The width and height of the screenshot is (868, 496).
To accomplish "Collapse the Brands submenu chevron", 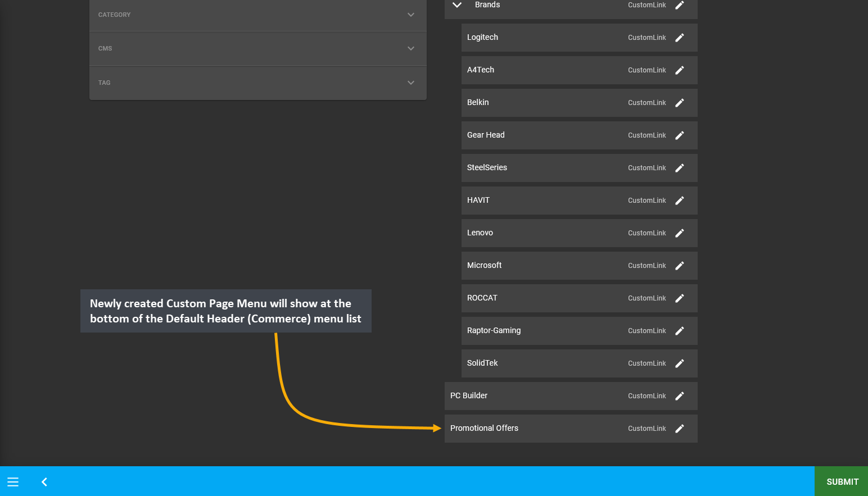I will point(457,5).
